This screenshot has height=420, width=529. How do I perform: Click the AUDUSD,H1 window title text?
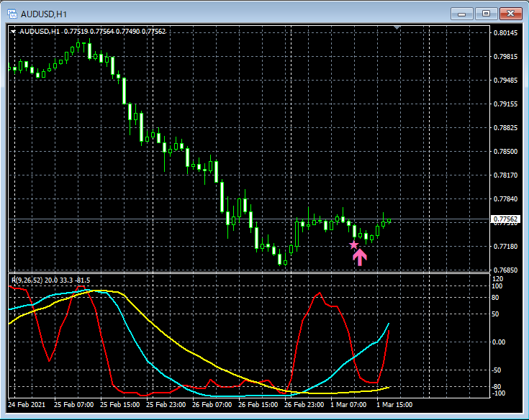coord(44,14)
